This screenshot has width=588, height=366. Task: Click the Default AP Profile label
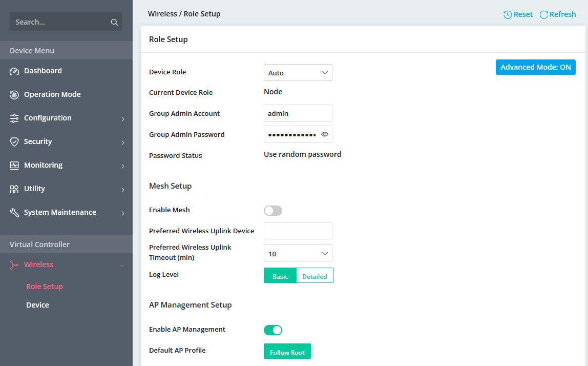[x=177, y=350]
